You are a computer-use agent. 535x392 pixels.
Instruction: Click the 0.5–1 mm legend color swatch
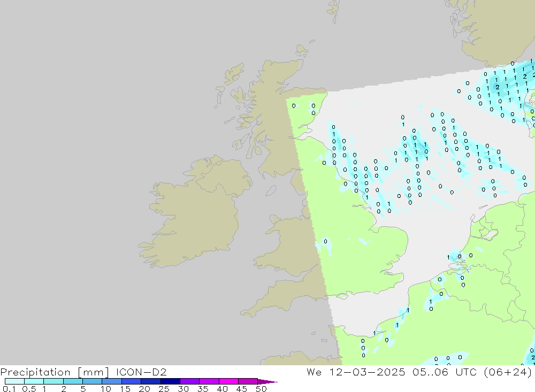coord(34,381)
